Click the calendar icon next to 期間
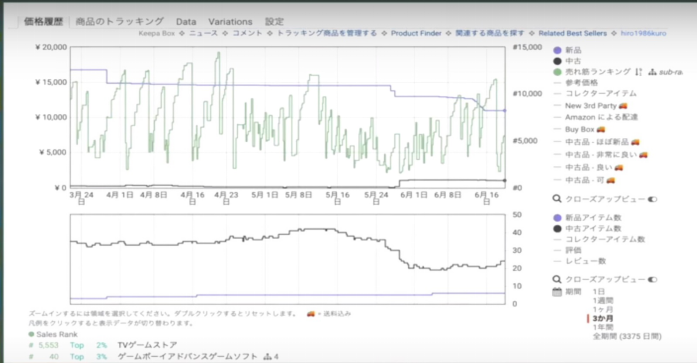698x363 pixels. tap(557, 292)
